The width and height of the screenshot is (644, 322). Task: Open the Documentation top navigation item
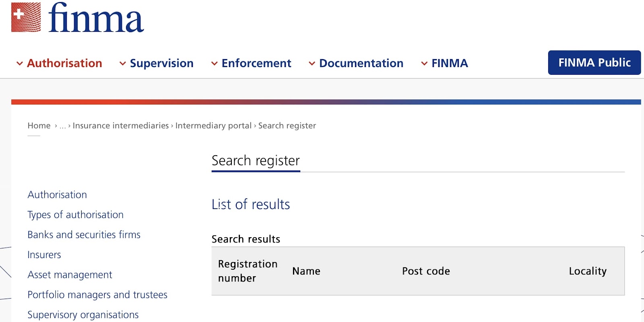pos(361,63)
